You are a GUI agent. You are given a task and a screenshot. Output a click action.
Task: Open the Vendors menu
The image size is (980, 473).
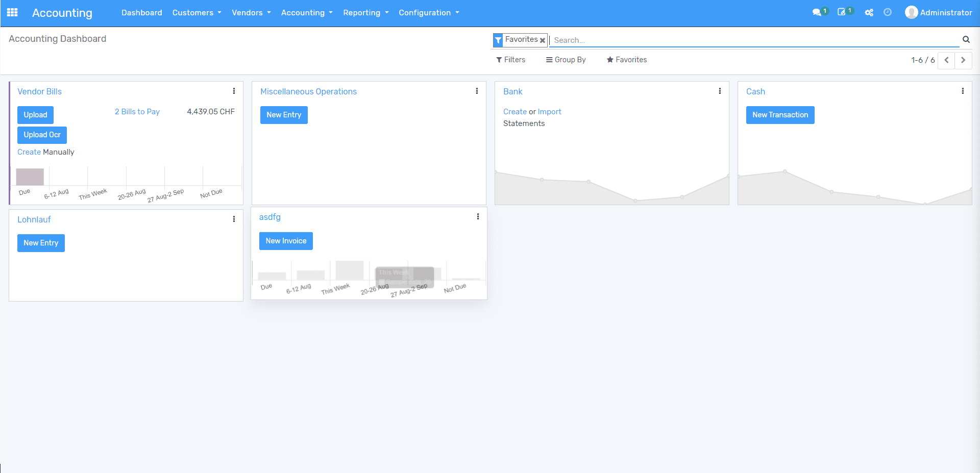tap(251, 12)
